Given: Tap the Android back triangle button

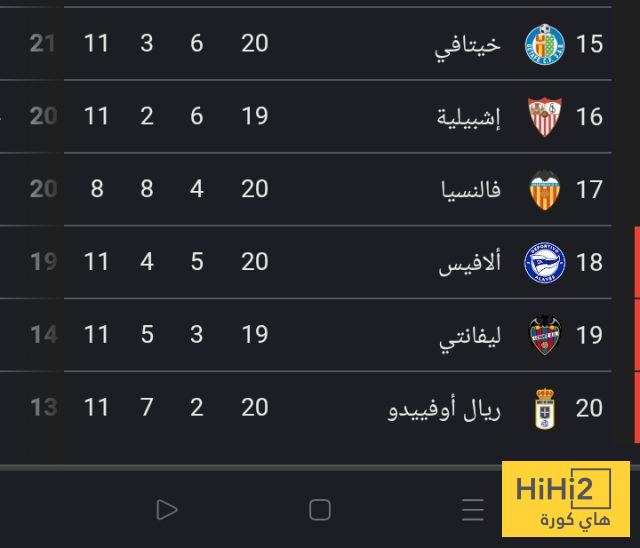Looking at the screenshot, I should (x=166, y=510).
